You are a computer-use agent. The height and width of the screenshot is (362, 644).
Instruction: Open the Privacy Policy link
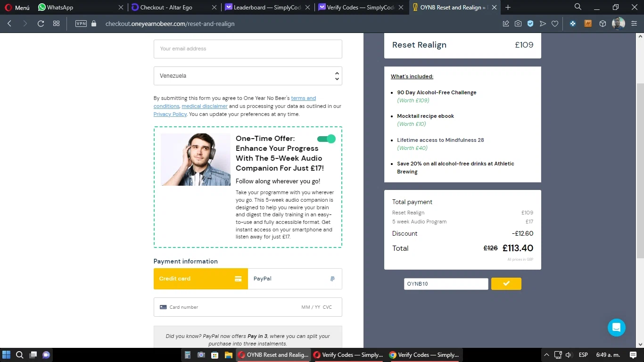[x=170, y=114]
